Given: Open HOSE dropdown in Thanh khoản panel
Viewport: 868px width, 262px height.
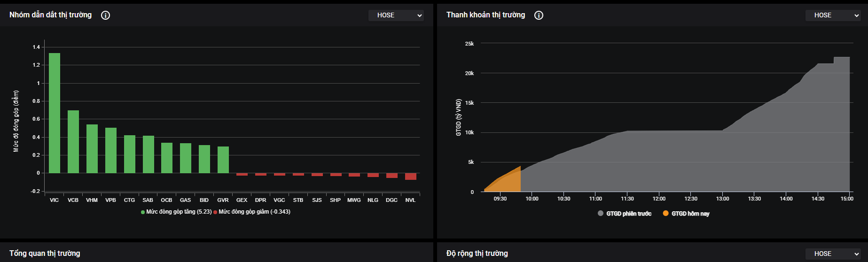Looking at the screenshot, I should click(x=833, y=15).
